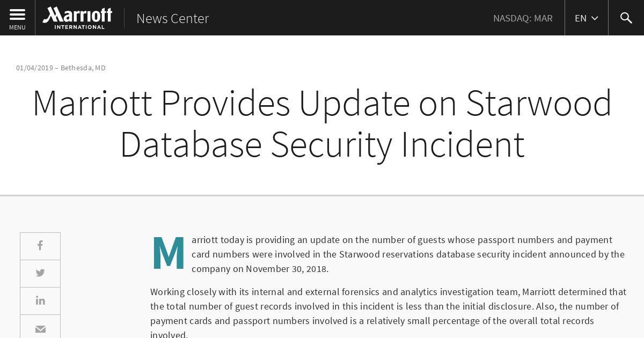Share article on Twitter
644x338 pixels.
pyautogui.click(x=40, y=273)
